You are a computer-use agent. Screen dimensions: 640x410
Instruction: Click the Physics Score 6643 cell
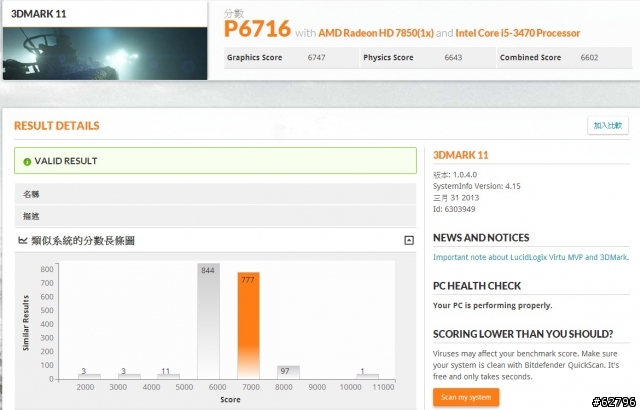coord(428,58)
